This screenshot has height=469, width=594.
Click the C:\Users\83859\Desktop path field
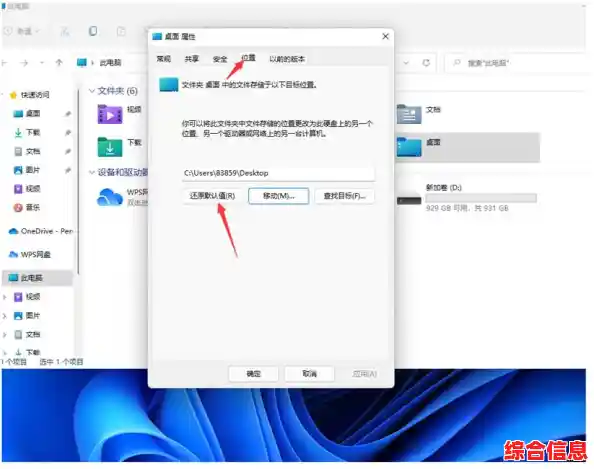pyautogui.click(x=278, y=173)
